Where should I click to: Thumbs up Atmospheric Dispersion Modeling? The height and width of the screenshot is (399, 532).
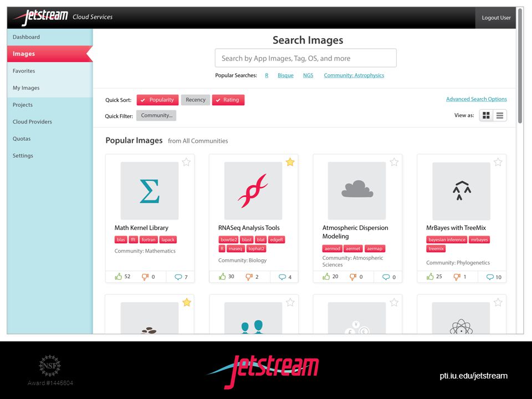tap(326, 277)
